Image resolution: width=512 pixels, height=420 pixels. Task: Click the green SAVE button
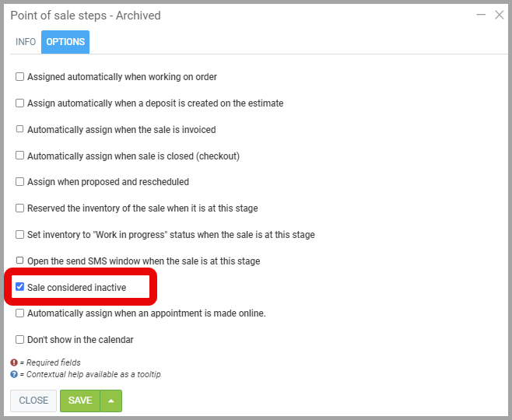tap(80, 401)
